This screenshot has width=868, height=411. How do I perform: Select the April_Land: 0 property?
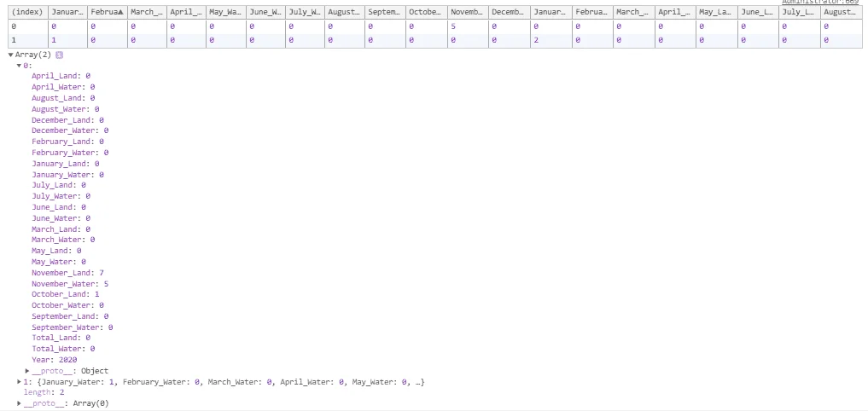[61, 77]
